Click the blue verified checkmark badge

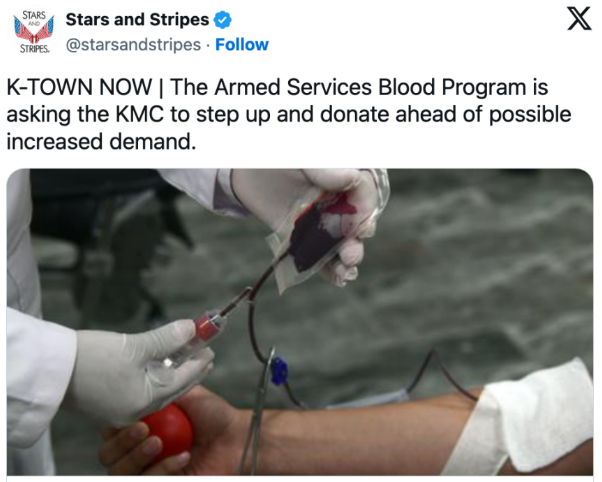point(223,20)
